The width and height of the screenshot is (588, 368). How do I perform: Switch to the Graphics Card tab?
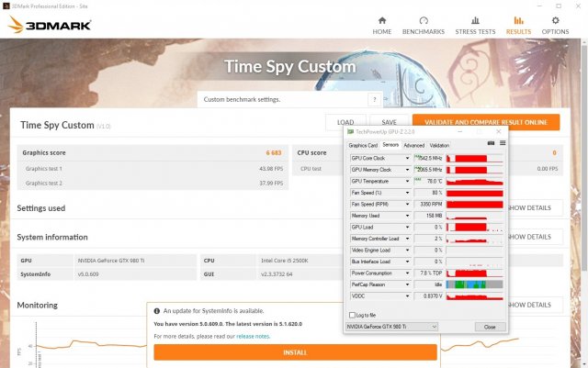click(x=363, y=145)
